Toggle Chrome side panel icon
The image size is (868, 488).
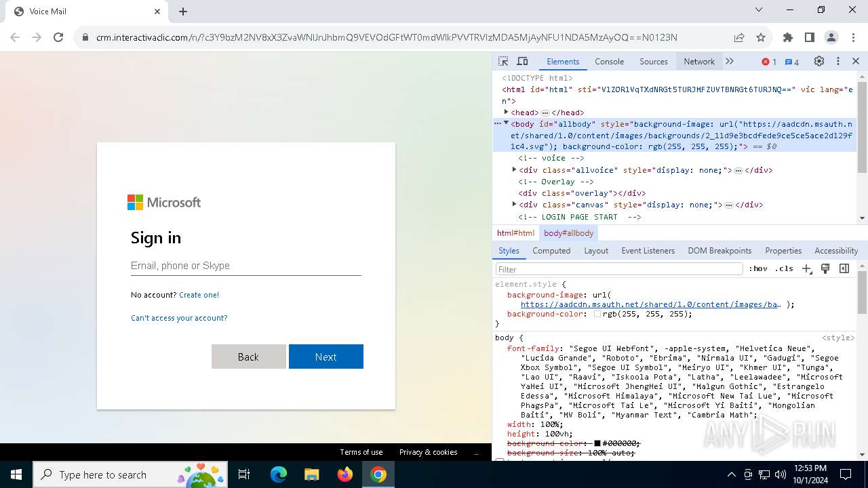click(810, 37)
